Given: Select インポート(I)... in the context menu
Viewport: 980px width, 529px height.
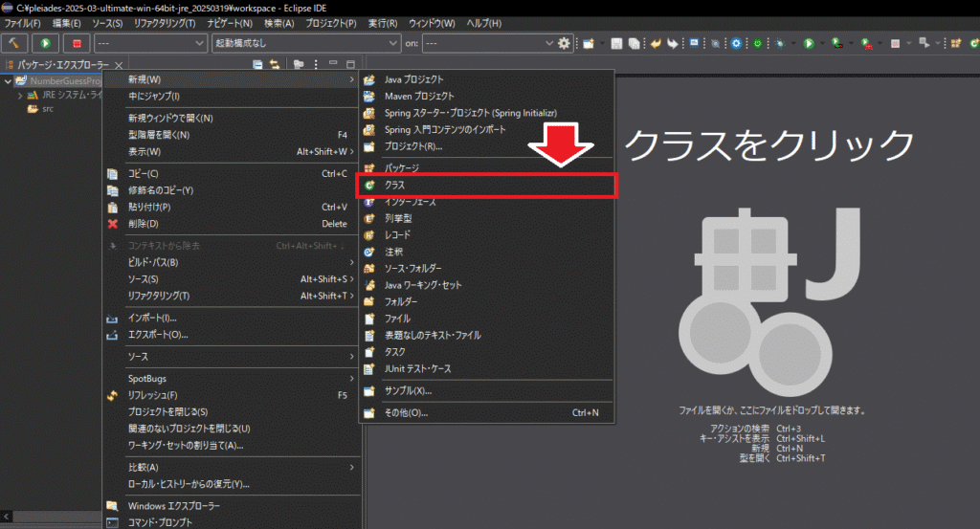Looking at the screenshot, I should point(231,318).
